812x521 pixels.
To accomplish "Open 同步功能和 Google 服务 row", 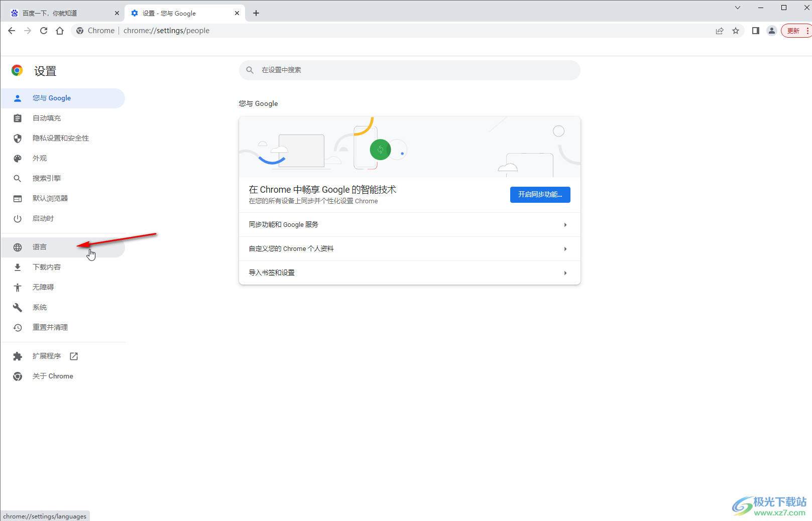I will coord(410,225).
